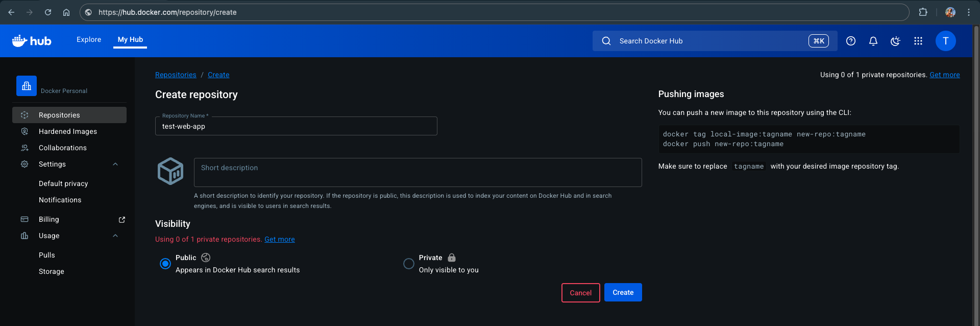Toggle the dark mode theme icon
The width and height of the screenshot is (980, 326).
(x=895, y=41)
